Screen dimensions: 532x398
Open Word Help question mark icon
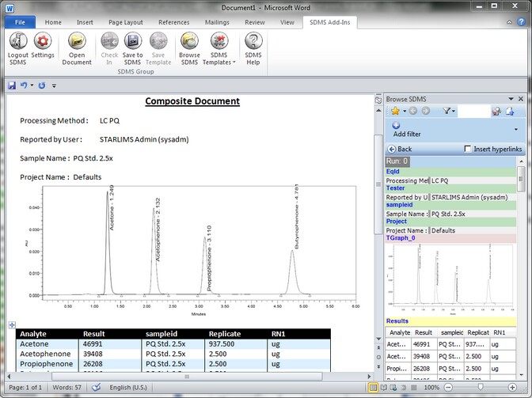tap(521, 22)
